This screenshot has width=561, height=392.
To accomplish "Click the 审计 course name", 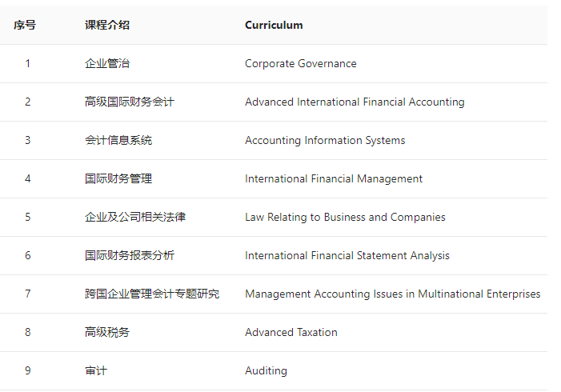I will tap(96, 370).
